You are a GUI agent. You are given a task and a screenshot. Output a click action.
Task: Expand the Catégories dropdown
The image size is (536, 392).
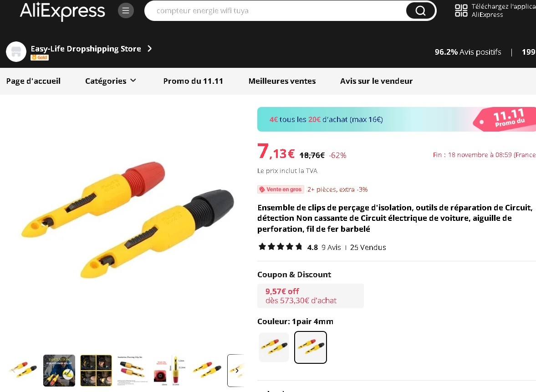pyautogui.click(x=110, y=81)
